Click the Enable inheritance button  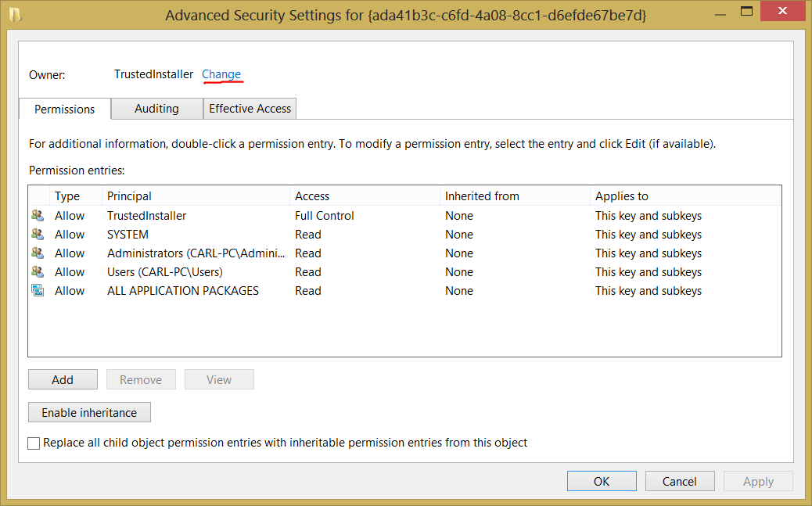(x=90, y=413)
